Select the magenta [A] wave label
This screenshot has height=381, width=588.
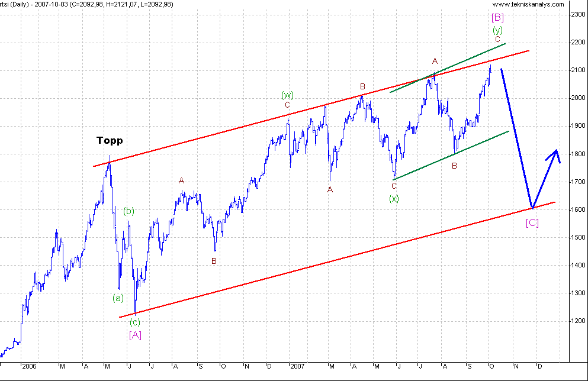click(x=135, y=335)
